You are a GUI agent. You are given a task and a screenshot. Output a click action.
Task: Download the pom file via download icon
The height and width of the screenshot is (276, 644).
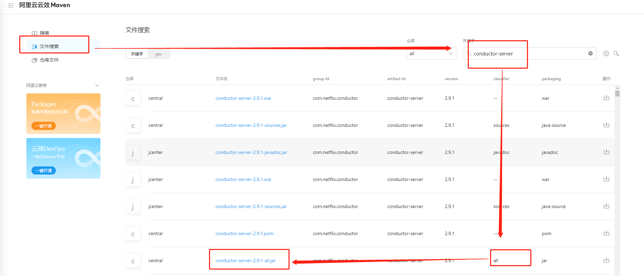606,233
